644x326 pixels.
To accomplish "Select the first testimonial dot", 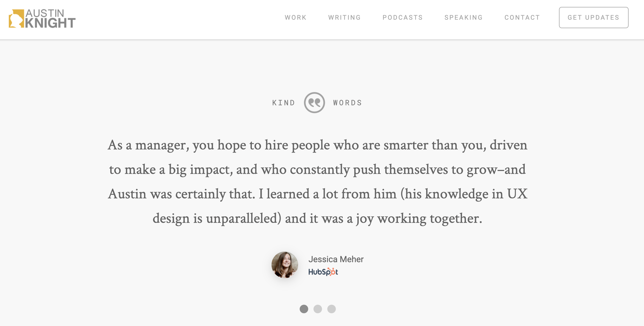I will coord(304,309).
